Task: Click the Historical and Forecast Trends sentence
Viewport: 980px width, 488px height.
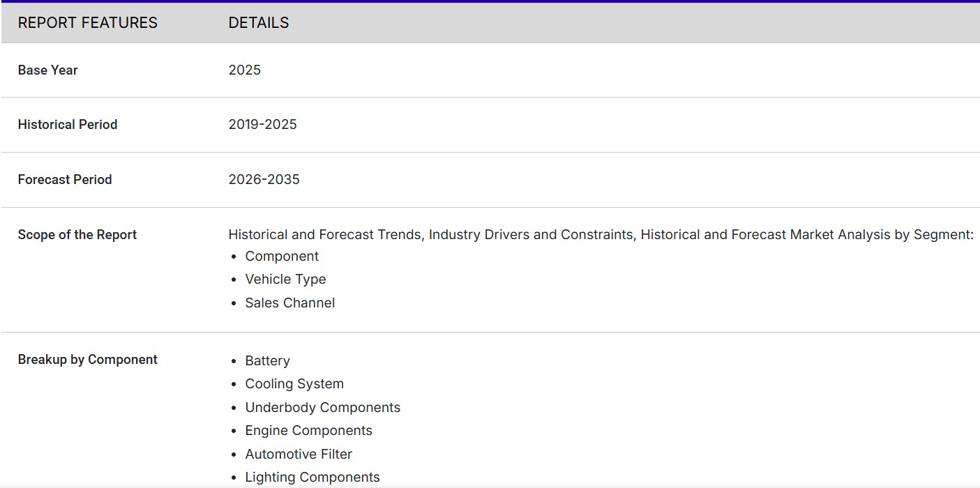Action: 600,235
